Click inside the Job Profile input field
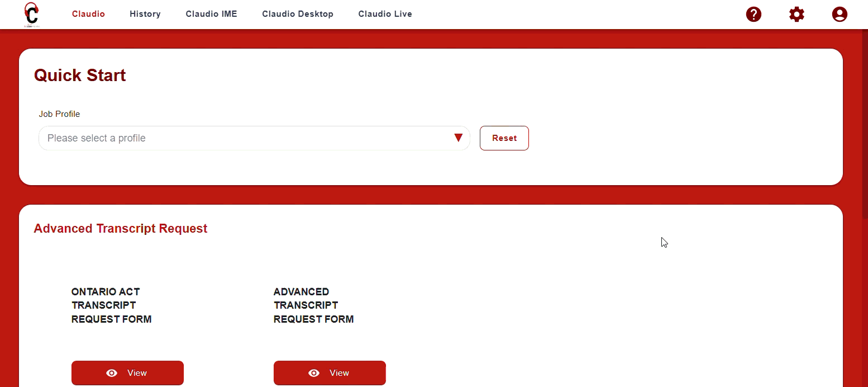 point(223,138)
